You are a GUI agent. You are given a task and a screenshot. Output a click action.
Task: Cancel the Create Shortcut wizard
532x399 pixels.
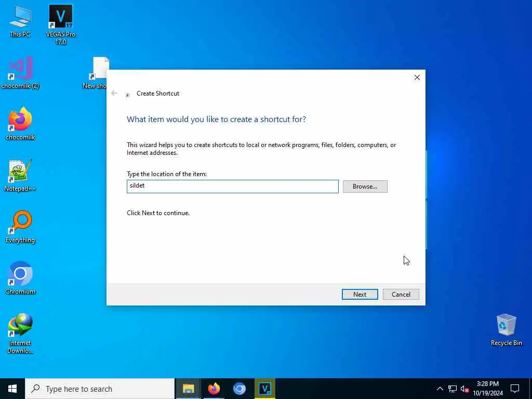[x=401, y=294]
